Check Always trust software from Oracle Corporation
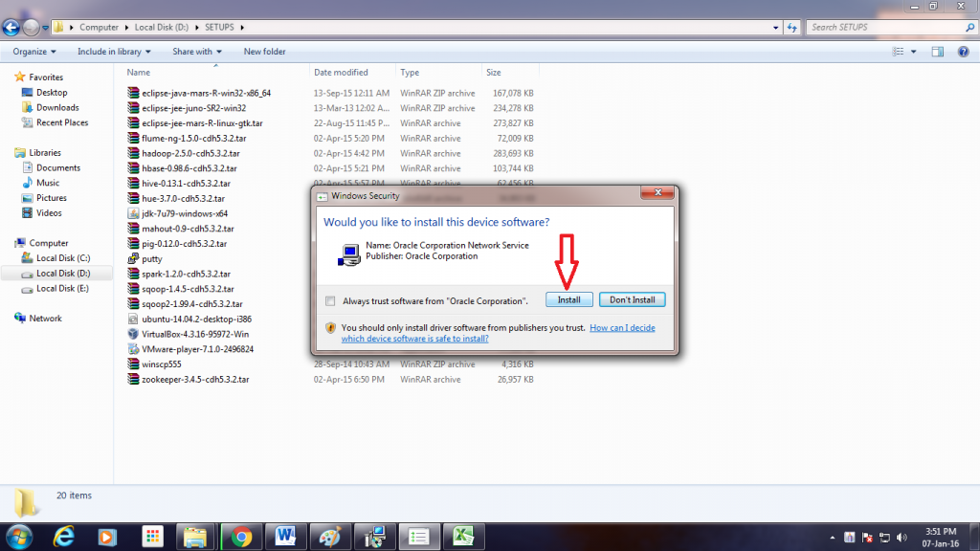This screenshot has width=980, height=551. pos(330,301)
